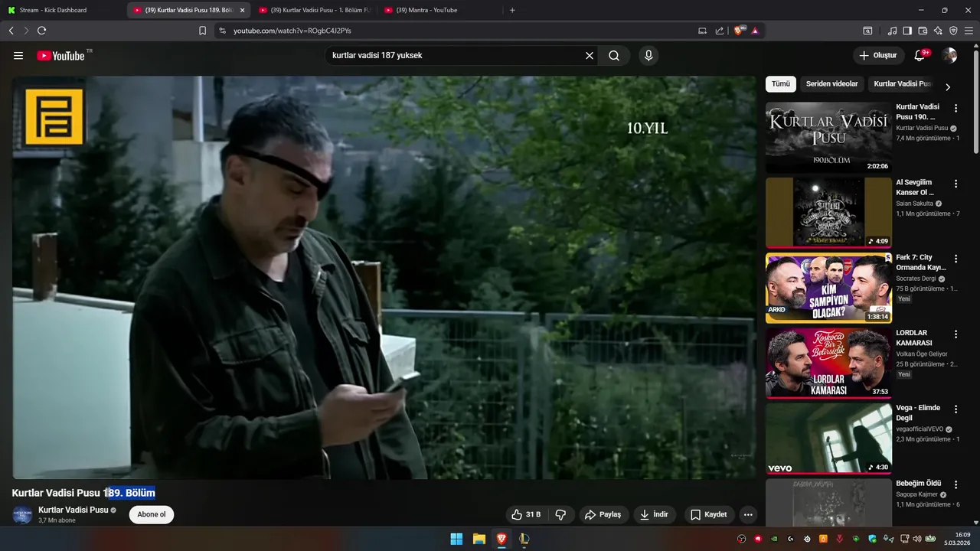Viewport: 980px width, 551px height.
Task: Switch to Stream - Kick Dashboard tab
Action: tap(62, 10)
